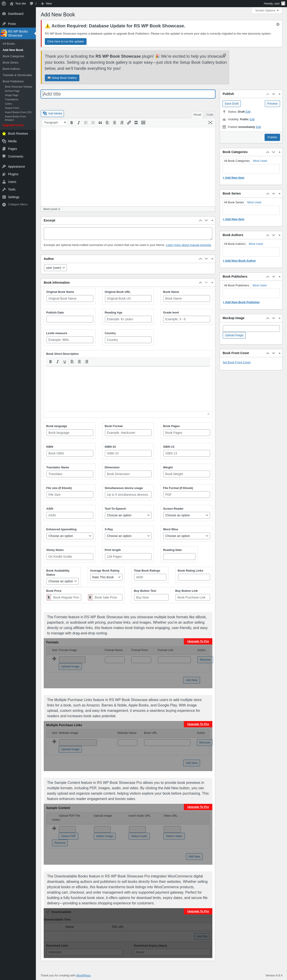Click the Setup Book Gallery button

62,78
